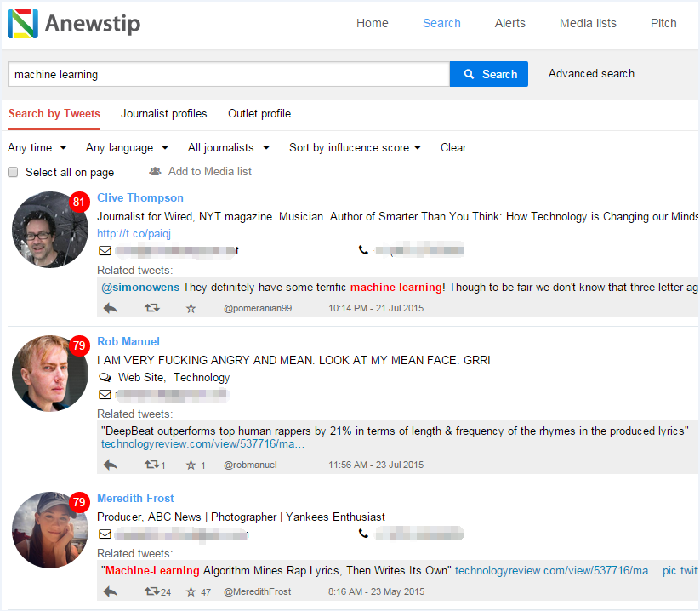Click Rob Manuel's profile photo
Viewport: 700px width, 611px height.
point(50,374)
